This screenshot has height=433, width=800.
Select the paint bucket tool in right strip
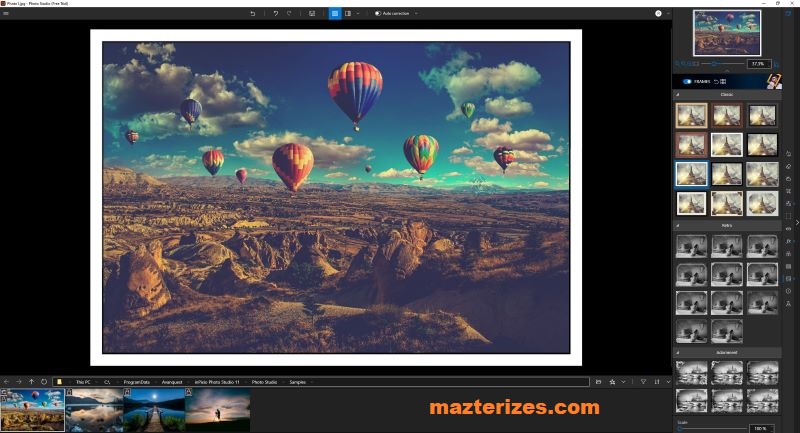click(788, 154)
